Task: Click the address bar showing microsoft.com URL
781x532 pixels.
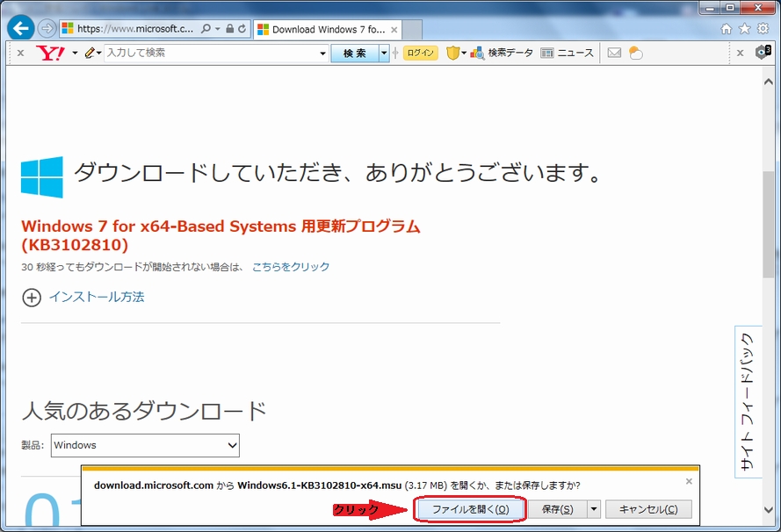Action: point(134,29)
